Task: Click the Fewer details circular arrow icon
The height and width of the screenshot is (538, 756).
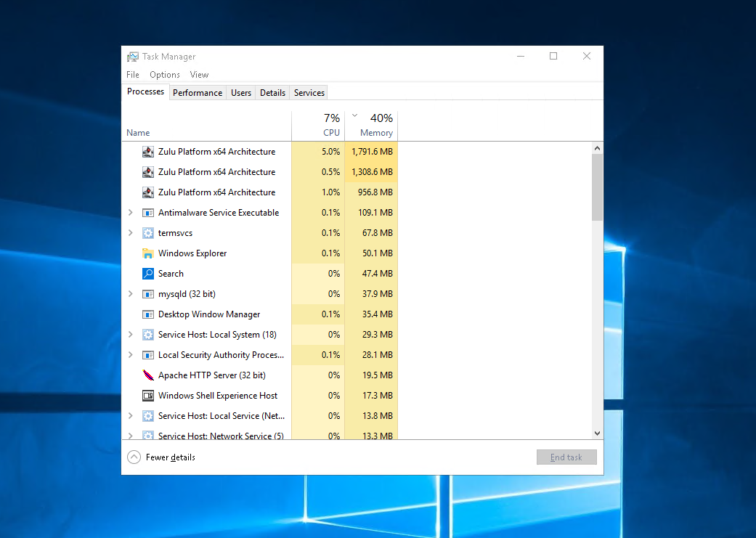Action: 134,457
